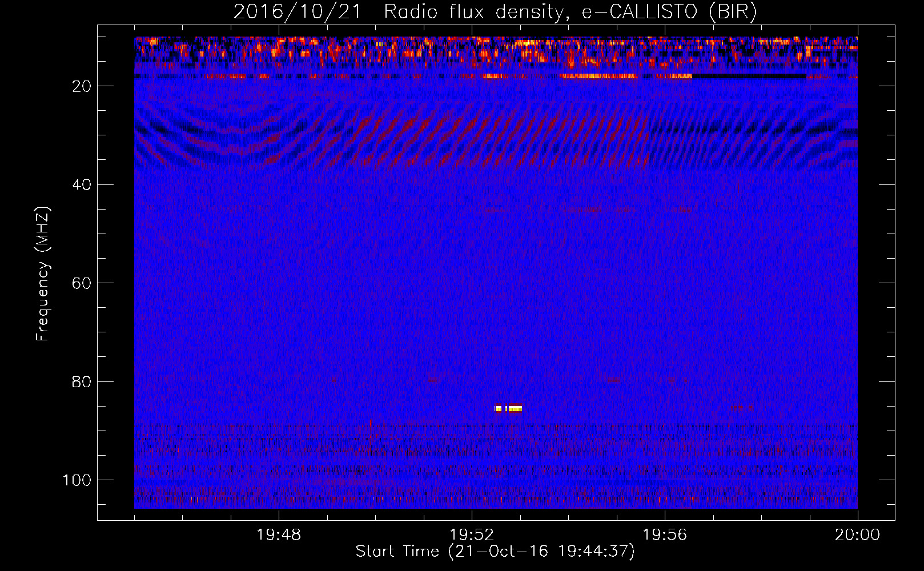The height and width of the screenshot is (571, 924).
Task: Click the 'Start Time (21-Oct-16 19:44:37)' label
Action: 495,552
